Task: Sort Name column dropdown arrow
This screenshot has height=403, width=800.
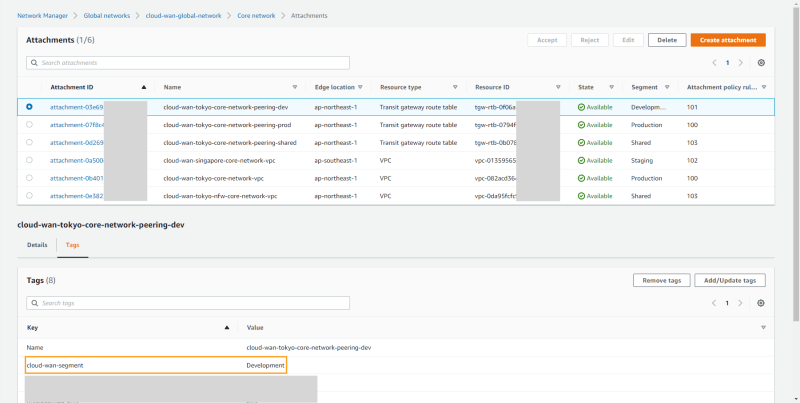Action: [x=295, y=87]
